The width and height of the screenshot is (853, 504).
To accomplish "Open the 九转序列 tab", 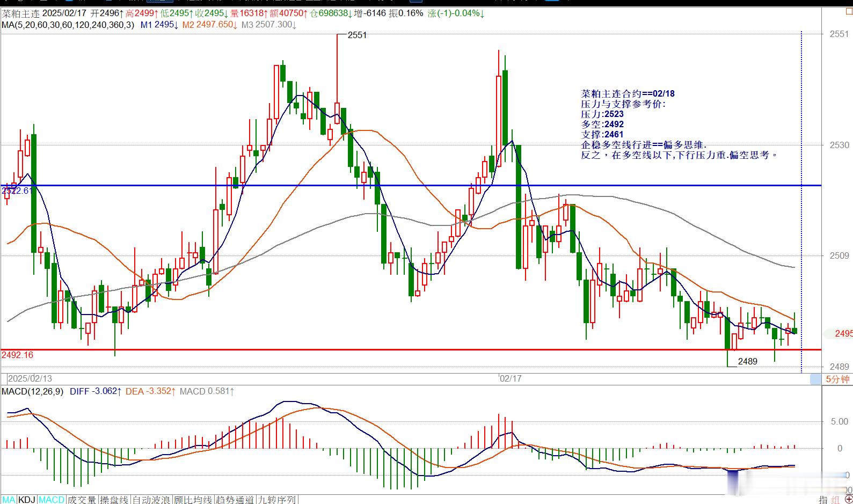I will tap(276, 500).
